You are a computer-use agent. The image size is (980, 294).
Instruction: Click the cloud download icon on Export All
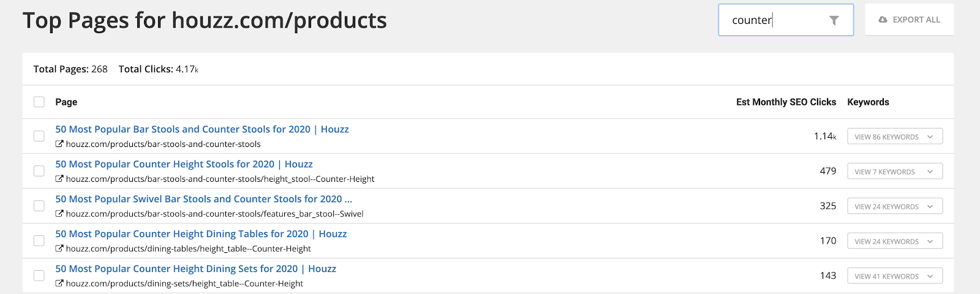[883, 20]
